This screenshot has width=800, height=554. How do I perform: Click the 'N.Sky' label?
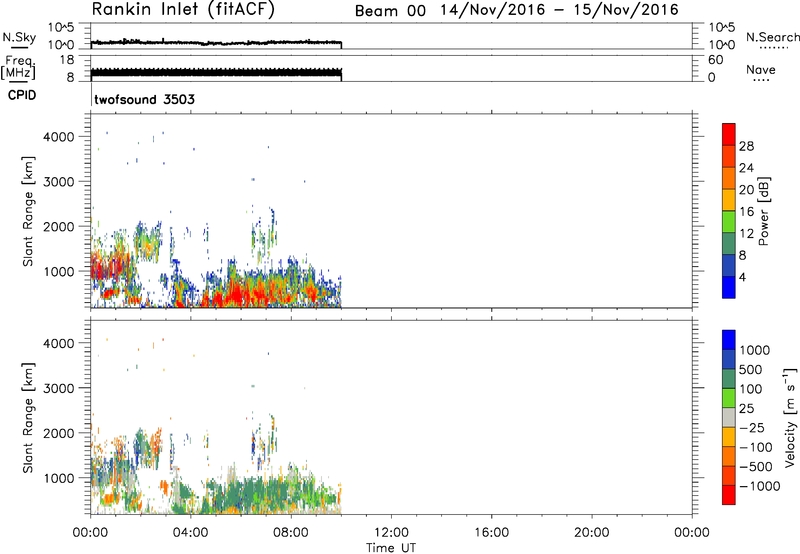pos(19,37)
